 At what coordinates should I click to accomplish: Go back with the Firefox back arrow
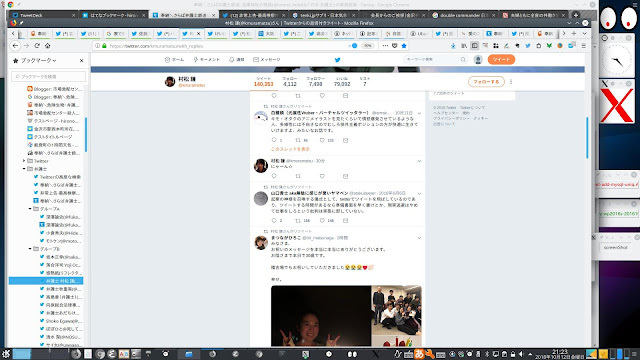pyautogui.click(x=15, y=46)
